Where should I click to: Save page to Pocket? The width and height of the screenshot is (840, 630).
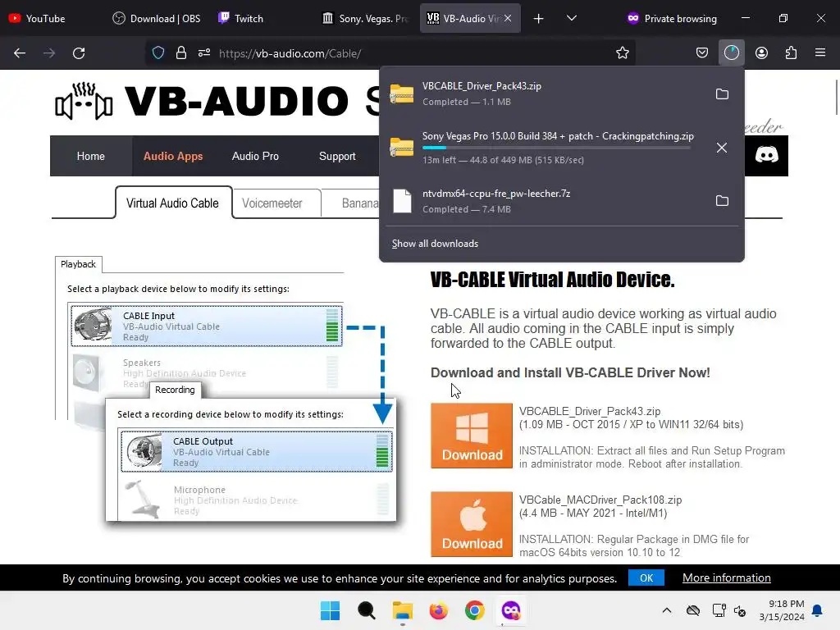(x=702, y=53)
